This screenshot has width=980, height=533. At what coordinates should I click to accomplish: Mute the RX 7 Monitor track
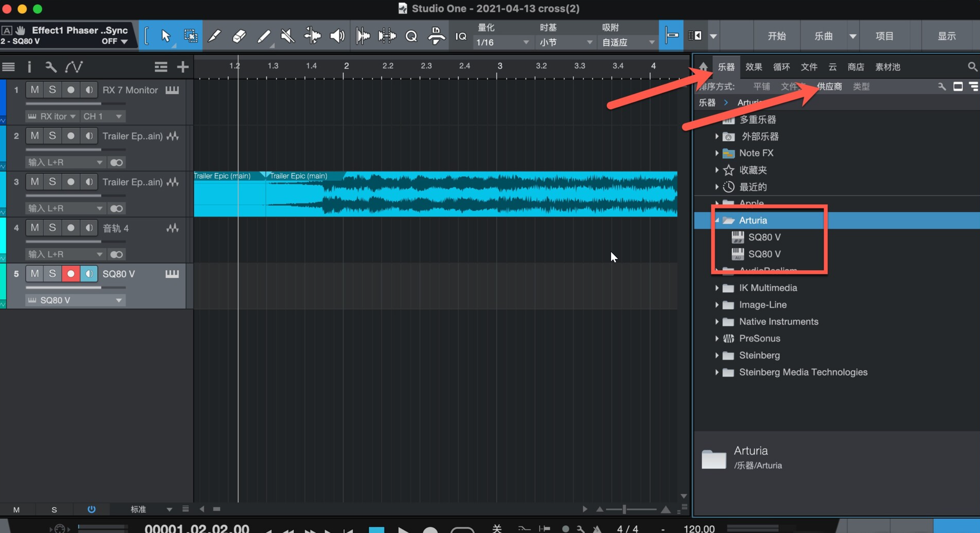tap(35, 90)
